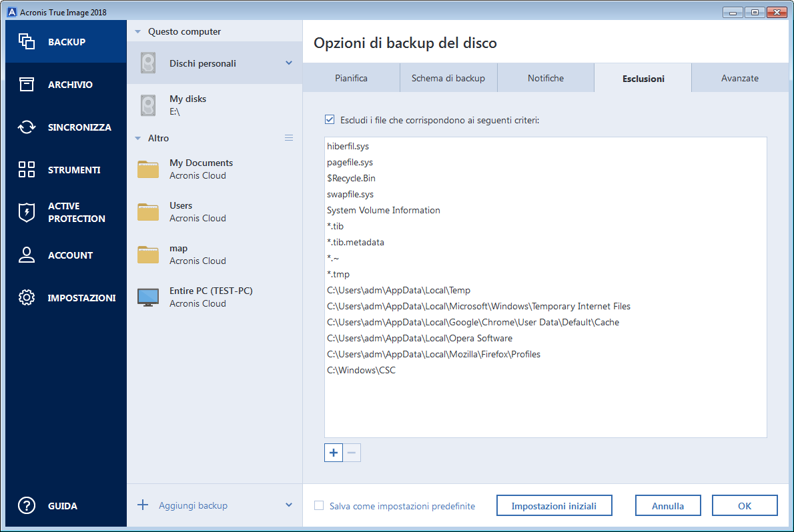Viewport: 794px width, 532px height.
Task: Click the map folder icon
Action: 148,254
